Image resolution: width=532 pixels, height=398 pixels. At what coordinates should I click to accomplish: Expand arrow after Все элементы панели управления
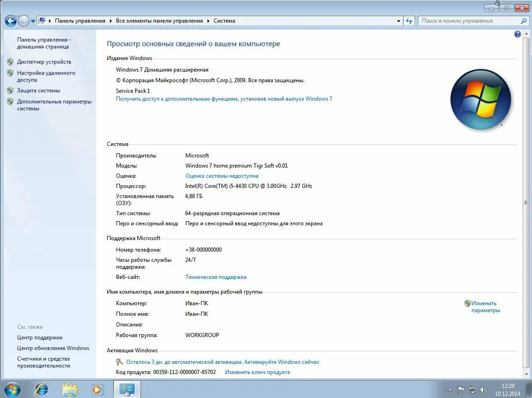tap(208, 21)
